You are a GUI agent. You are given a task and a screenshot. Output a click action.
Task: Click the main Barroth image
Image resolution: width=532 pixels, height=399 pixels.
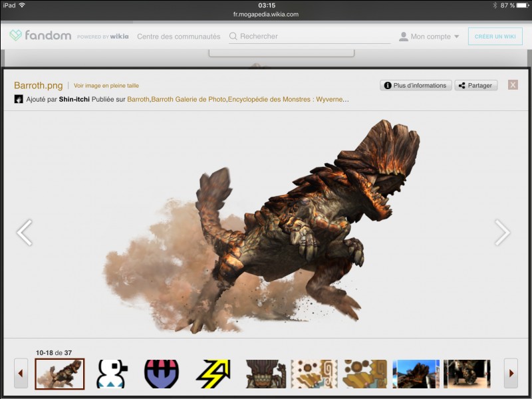[261, 226]
